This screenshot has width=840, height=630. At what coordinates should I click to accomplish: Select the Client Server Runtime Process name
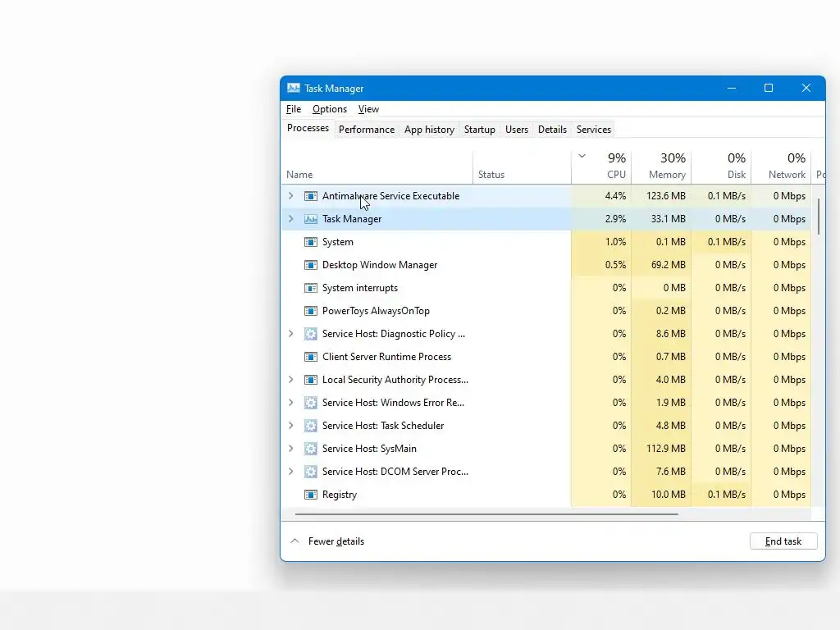pyautogui.click(x=387, y=357)
